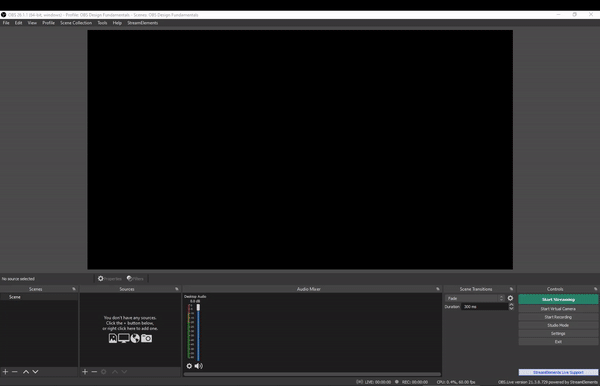Toggle Studio Mode

(558, 325)
